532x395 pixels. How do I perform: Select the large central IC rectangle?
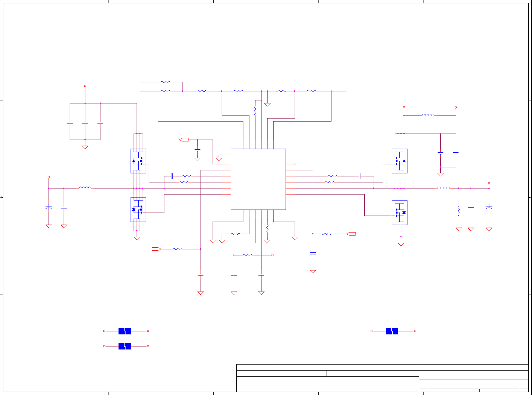(258, 179)
